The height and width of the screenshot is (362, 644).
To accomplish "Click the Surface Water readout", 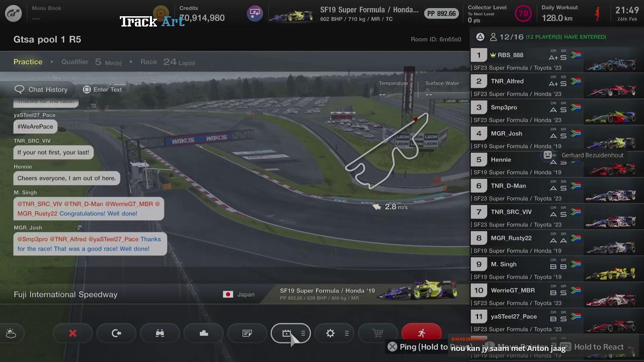I will 442,88.
